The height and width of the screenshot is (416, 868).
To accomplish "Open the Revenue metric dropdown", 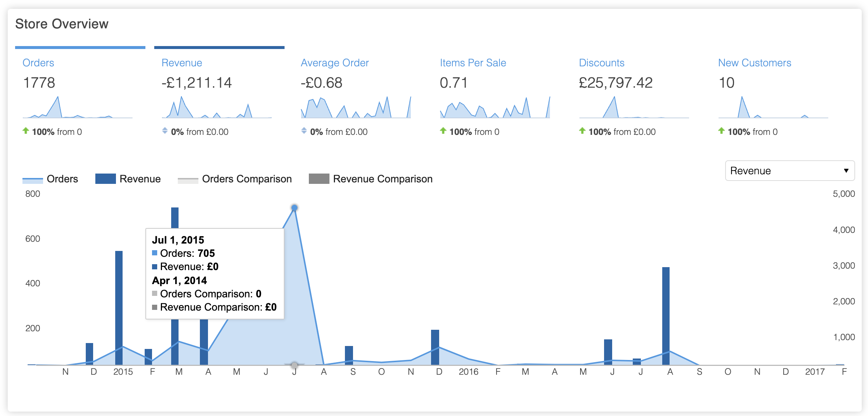I will (789, 171).
